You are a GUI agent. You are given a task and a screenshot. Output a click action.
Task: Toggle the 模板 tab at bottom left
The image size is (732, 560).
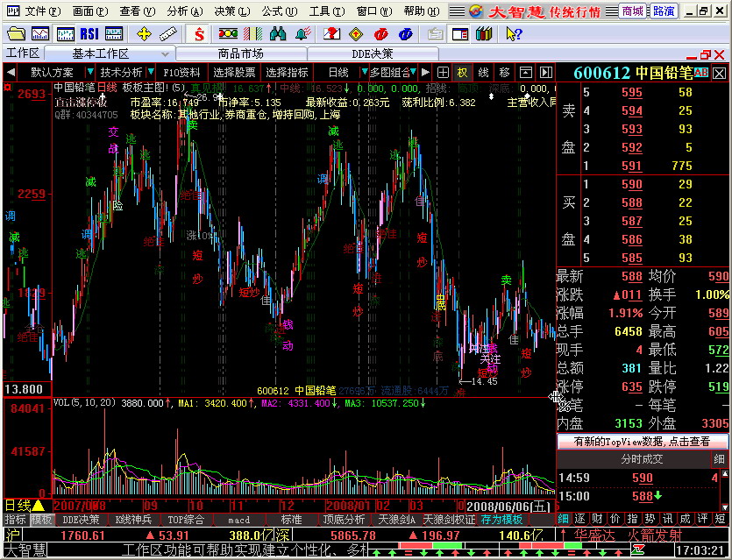tap(41, 520)
